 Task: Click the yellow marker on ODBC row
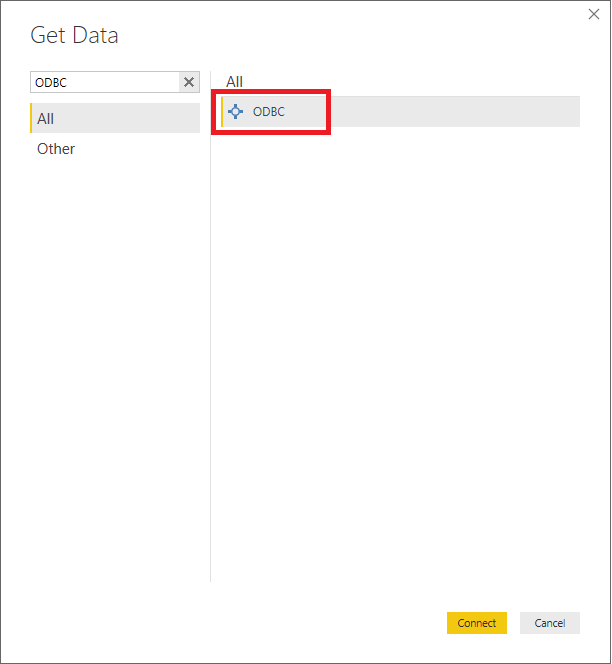click(x=222, y=112)
